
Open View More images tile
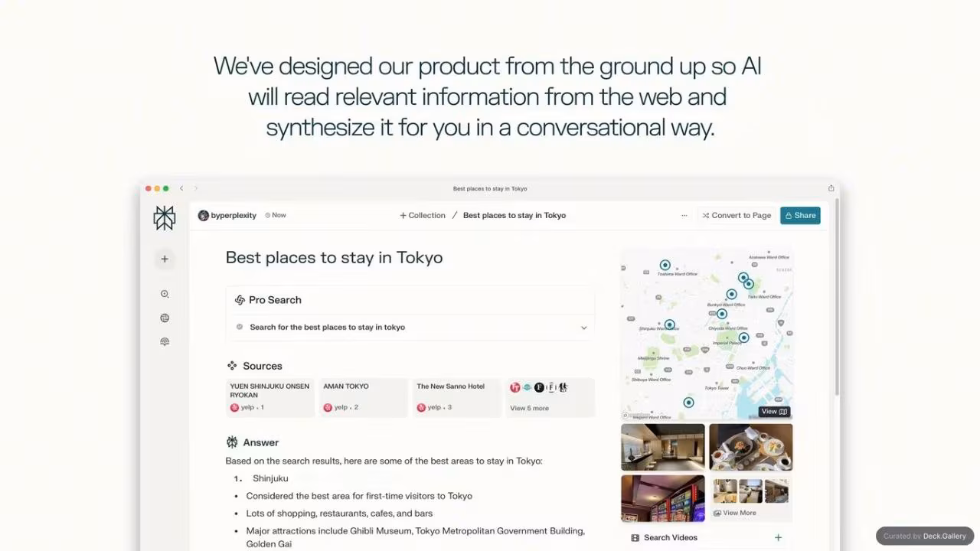coord(751,498)
